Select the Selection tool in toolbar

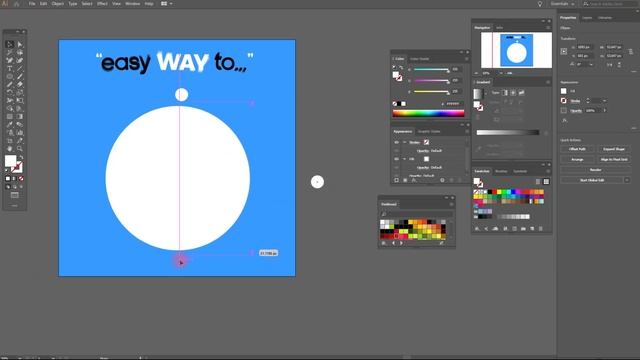point(10,44)
